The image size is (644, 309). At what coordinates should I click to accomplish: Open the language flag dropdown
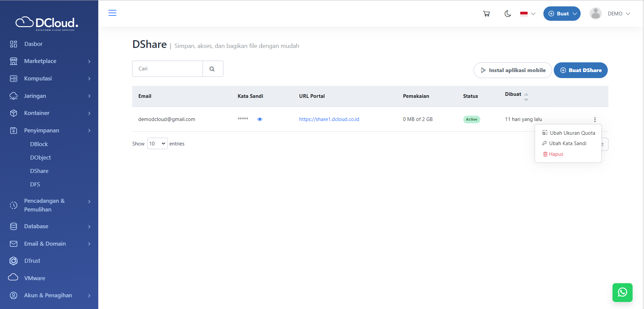528,14
